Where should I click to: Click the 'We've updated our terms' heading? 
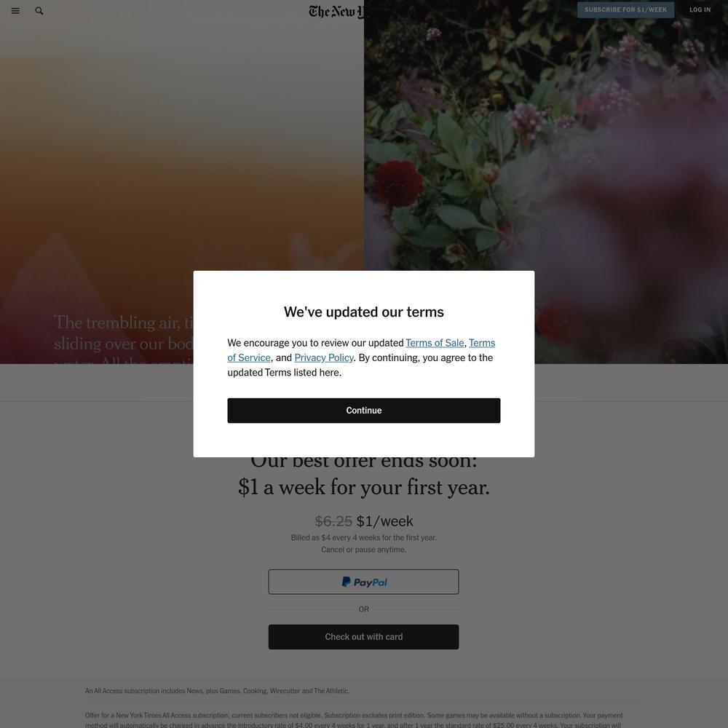[363, 312]
